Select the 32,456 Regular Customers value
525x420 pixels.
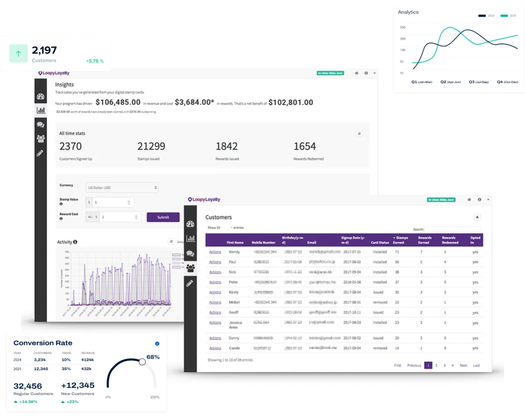(x=28, y=386)
